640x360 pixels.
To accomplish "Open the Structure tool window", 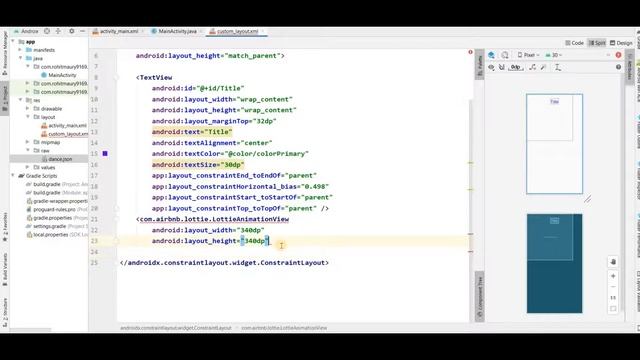I will 4,312.
